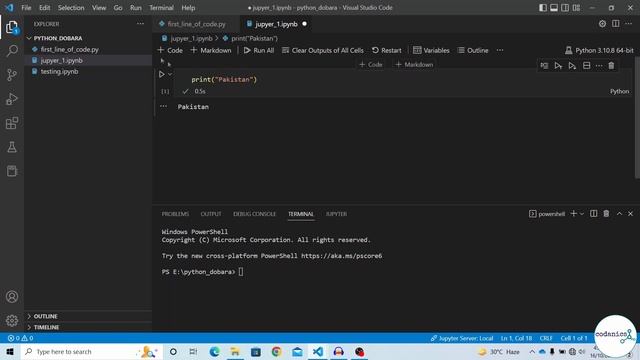Restart the notebook kernel
The image size is (640, 360).
tap(387, 51)
